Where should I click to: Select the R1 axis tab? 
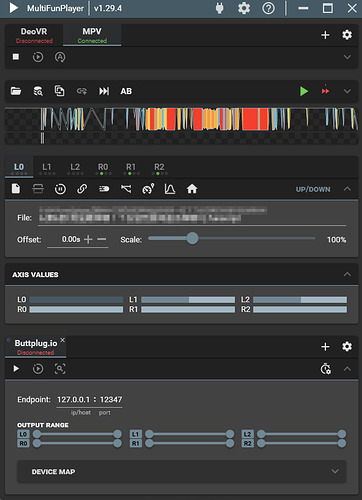point(131,168)
